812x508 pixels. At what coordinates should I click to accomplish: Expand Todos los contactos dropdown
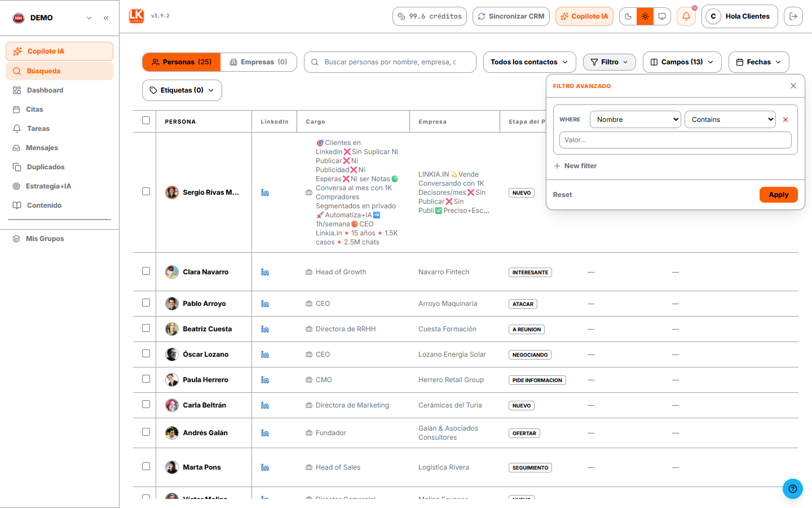tap(529, 62)
